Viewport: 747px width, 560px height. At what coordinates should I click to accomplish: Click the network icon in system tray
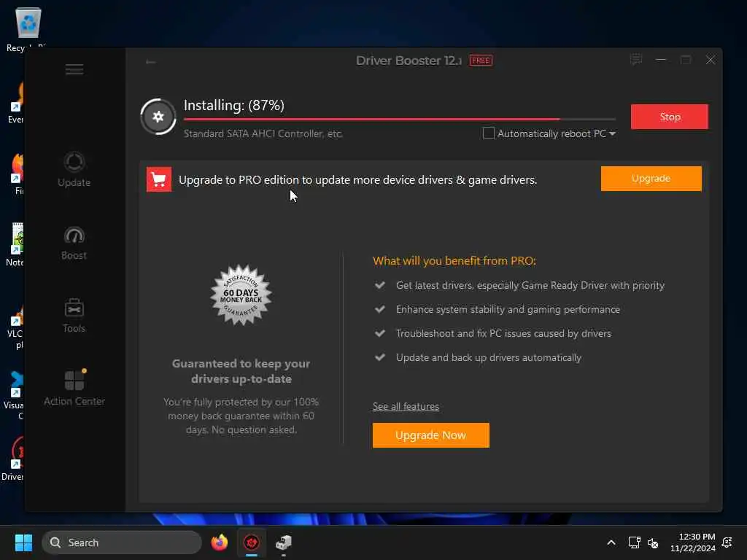pos(634,542)
